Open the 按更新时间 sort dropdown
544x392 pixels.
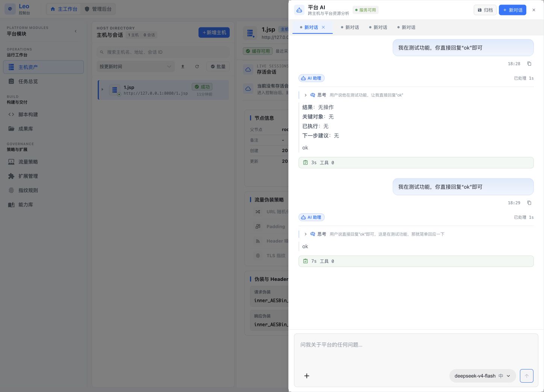coord(135,66)
